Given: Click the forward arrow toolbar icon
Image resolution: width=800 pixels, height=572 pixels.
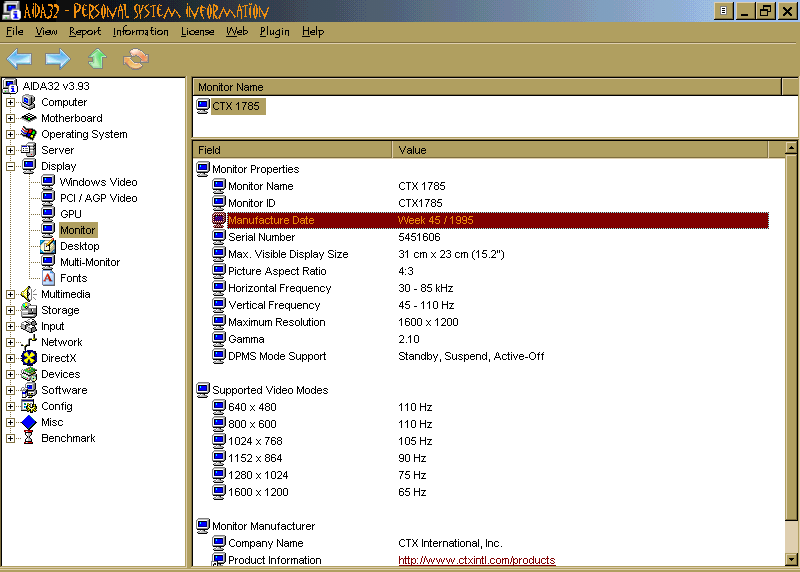Looking at the screenshot, I should coord(58,59).
